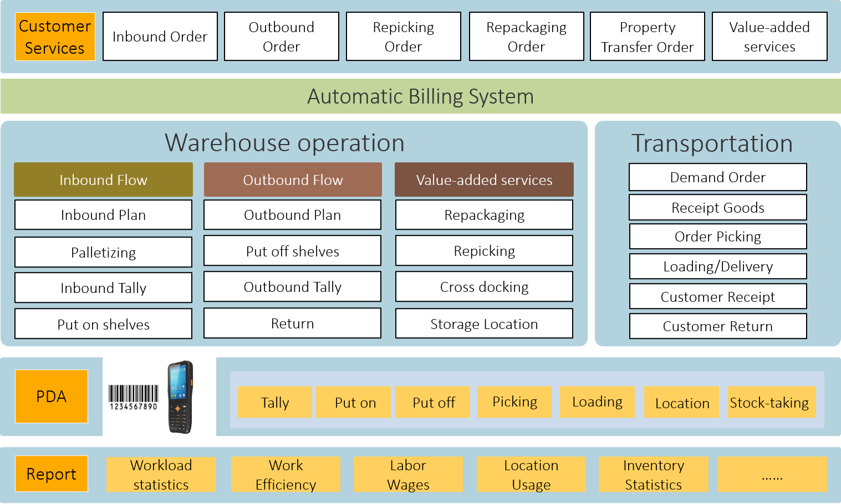Image resolution: width=841 pixels, height=504 pixels.
Task: Click the Put off shelves box
Action: coord(292,251)
